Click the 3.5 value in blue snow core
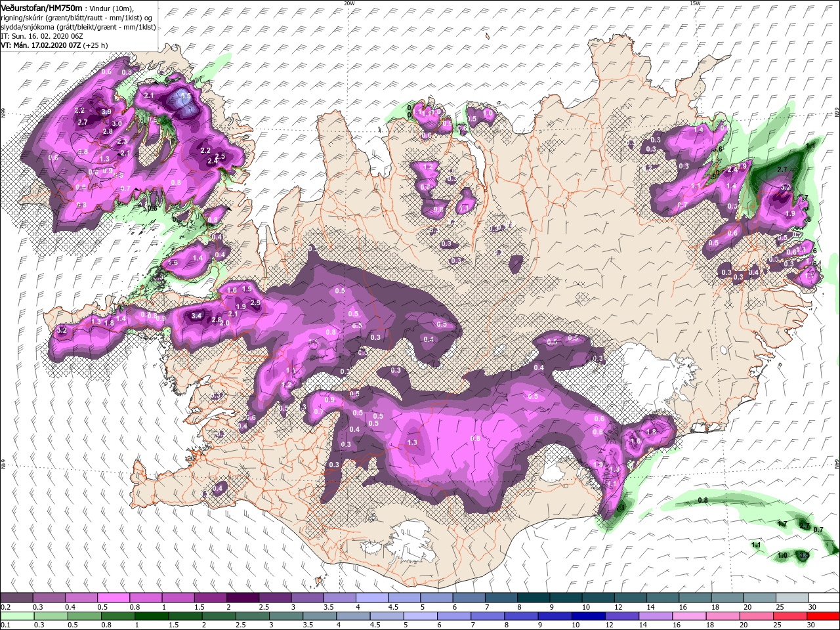 (186, 96)
